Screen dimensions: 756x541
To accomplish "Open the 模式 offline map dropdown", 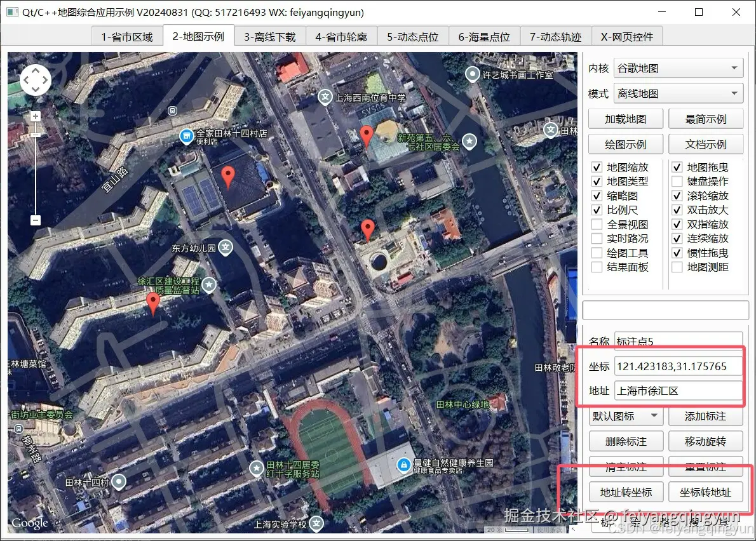I will click(678, 93).
